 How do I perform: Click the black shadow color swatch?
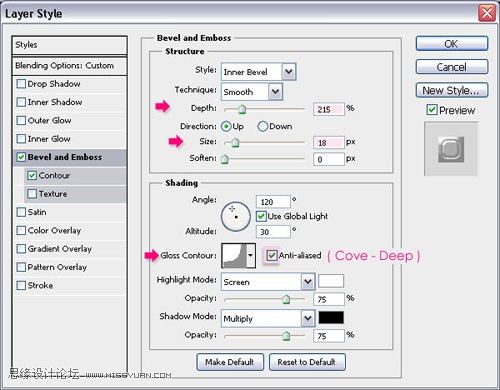coord(331,318)
